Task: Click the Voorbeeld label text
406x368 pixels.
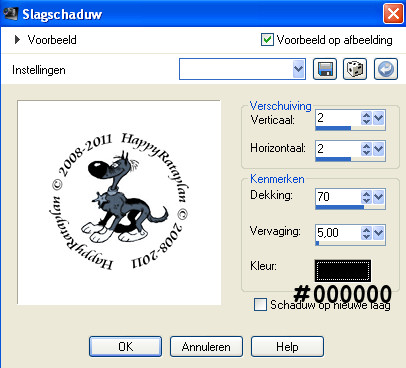Action: (x=52, y=40)
